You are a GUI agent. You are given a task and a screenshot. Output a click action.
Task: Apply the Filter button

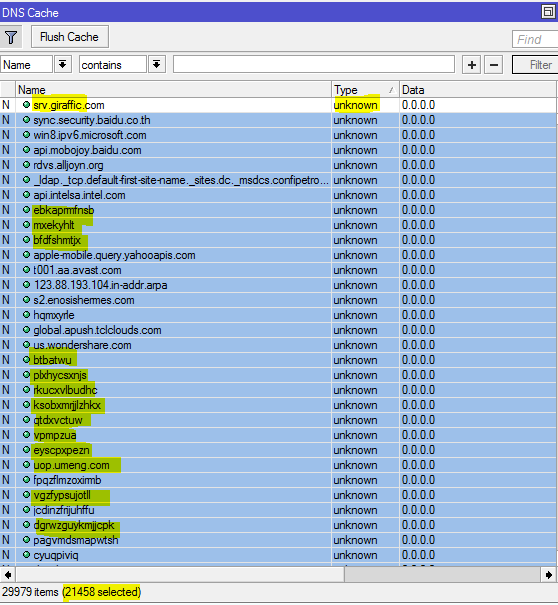[536, 65]
